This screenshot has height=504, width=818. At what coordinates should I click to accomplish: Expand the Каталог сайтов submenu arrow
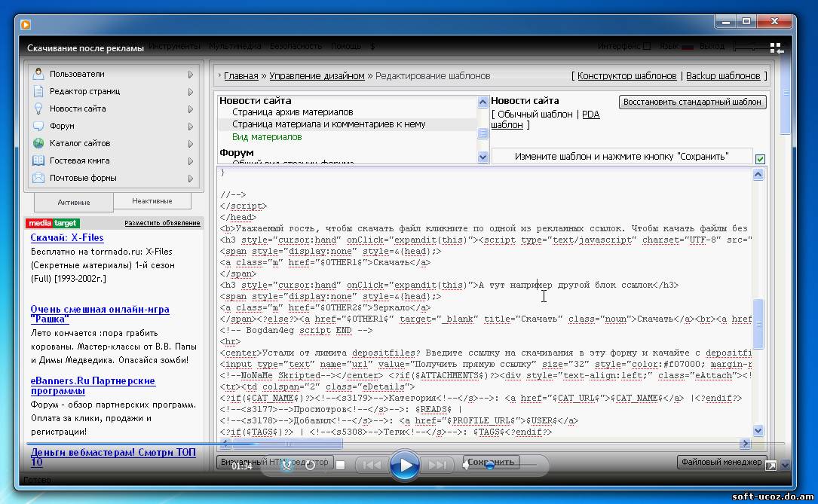(191, 144)
